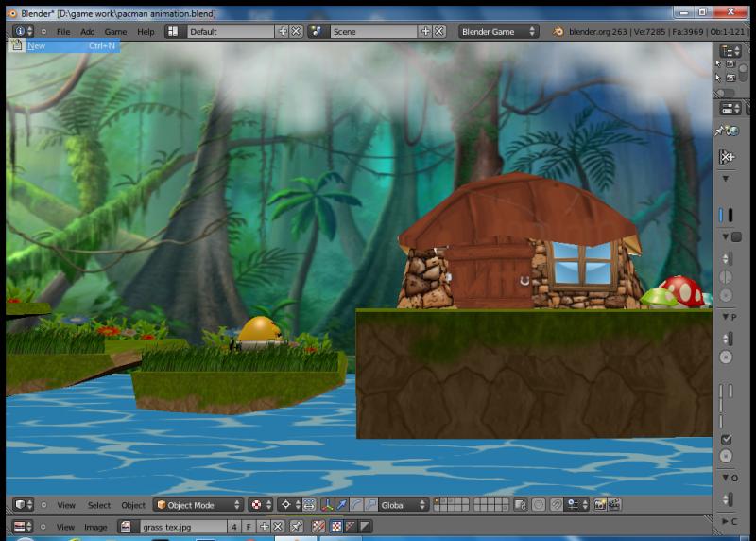Open the Info editor type selector

point(23,31)
